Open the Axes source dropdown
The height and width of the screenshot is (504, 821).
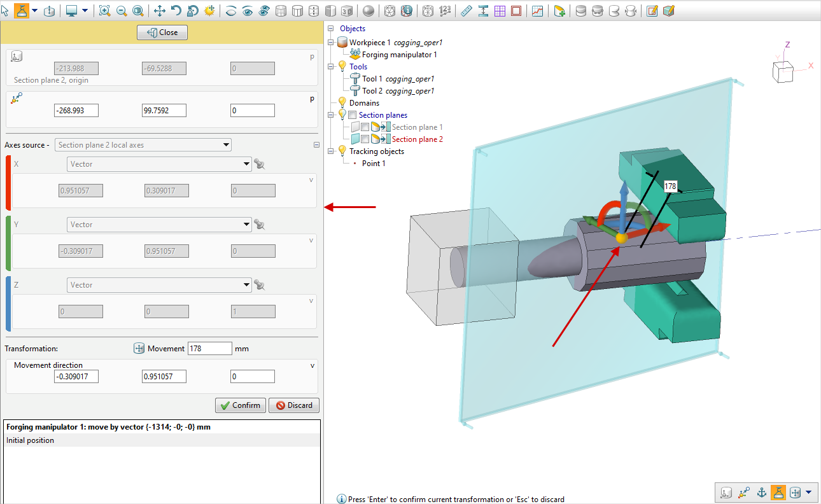click(143, 145)
